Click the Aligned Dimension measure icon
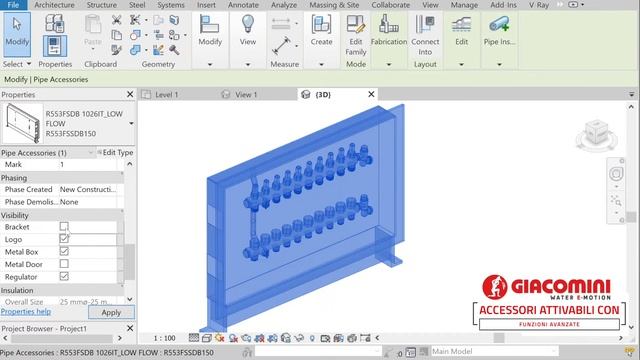The image size is (640, 360). point(281,45)
